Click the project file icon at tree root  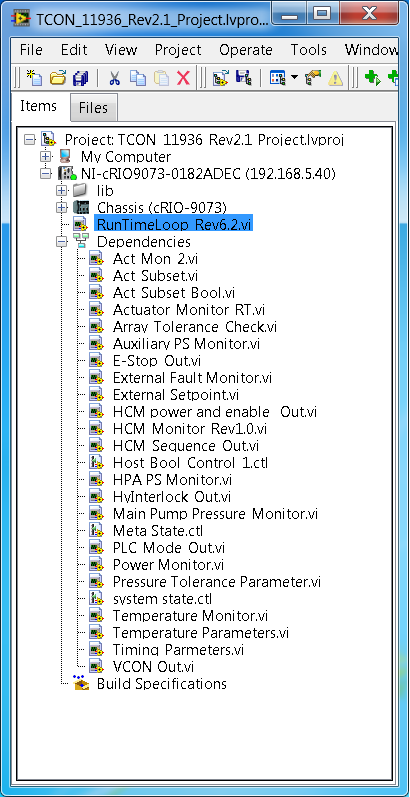(x=48, y=139)
